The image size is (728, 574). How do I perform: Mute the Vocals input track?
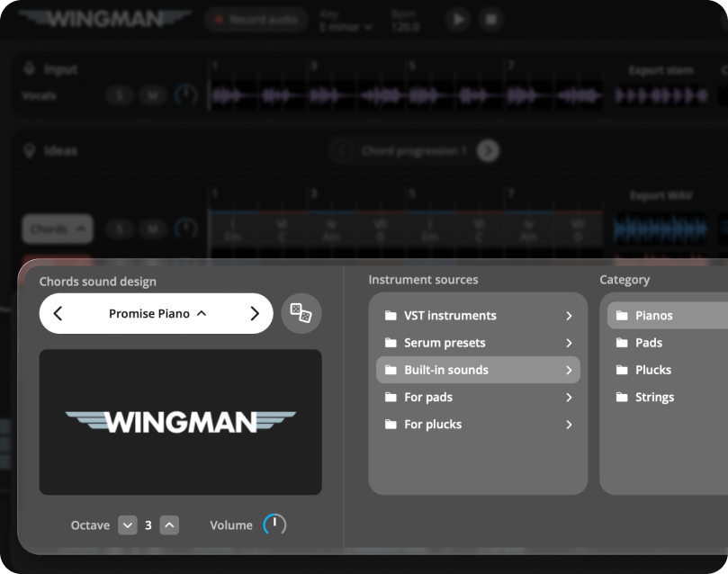(x=153, y=95)
